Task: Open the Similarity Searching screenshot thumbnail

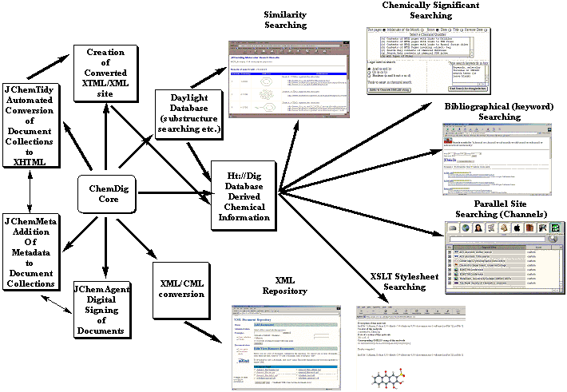Action: pyautogui.click(x=289, y=79)
